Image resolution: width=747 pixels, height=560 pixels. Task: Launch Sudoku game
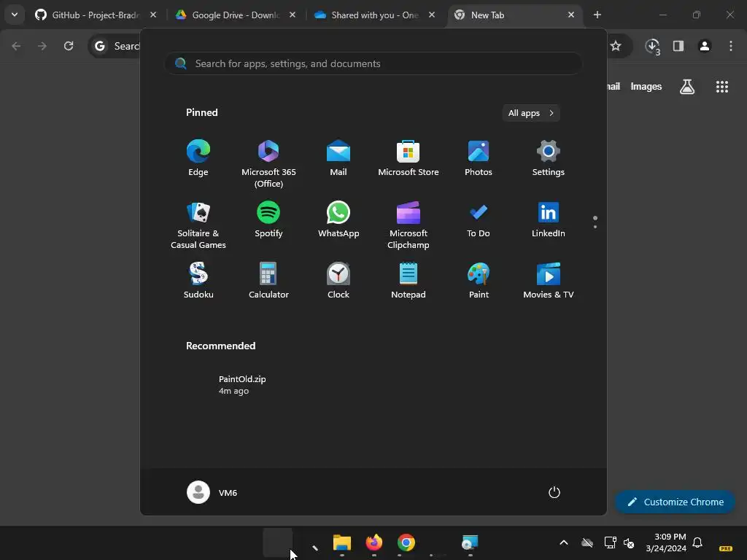tap(198, 281)
